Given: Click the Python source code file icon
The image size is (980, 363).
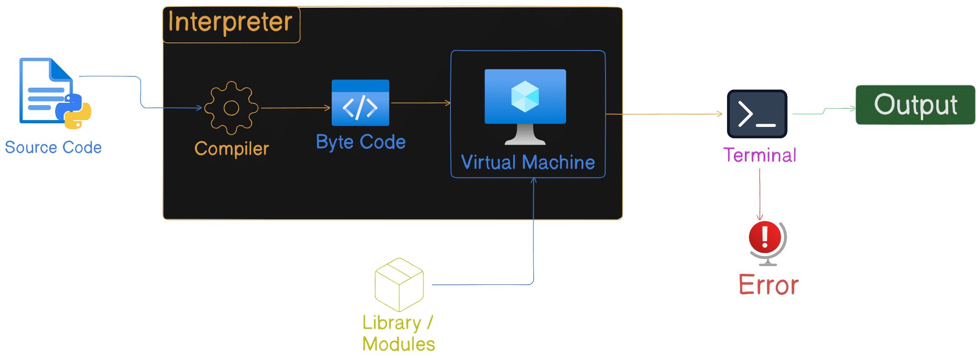Looking at the screenshot, I should [x=55, y=93].
